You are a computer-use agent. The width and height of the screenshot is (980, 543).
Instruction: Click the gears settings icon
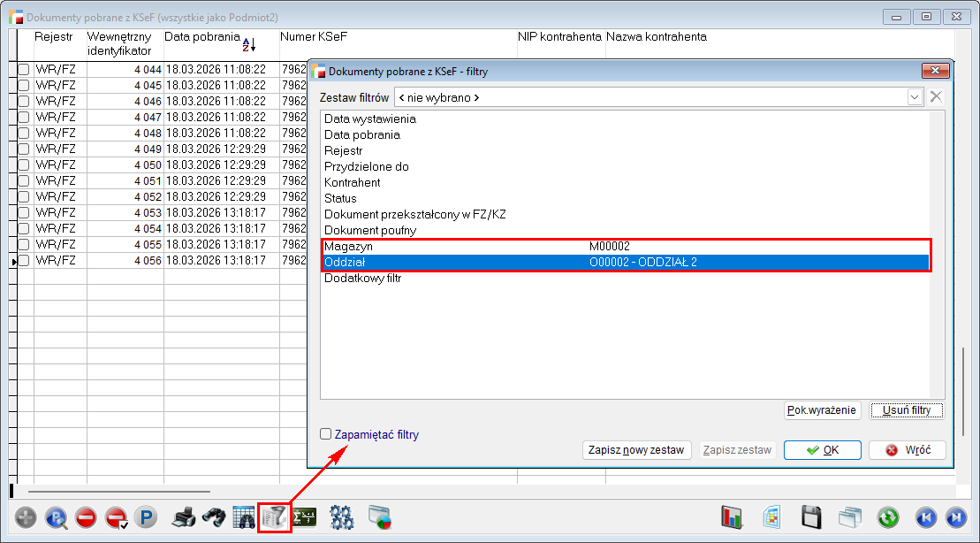click(x=342, y=517)
